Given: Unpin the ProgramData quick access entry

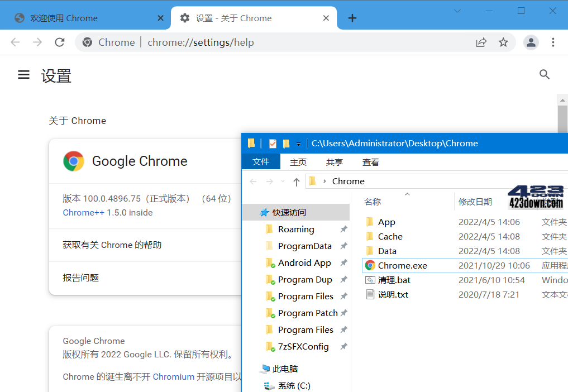Looking at the screenshot, I should coord(344,246).
